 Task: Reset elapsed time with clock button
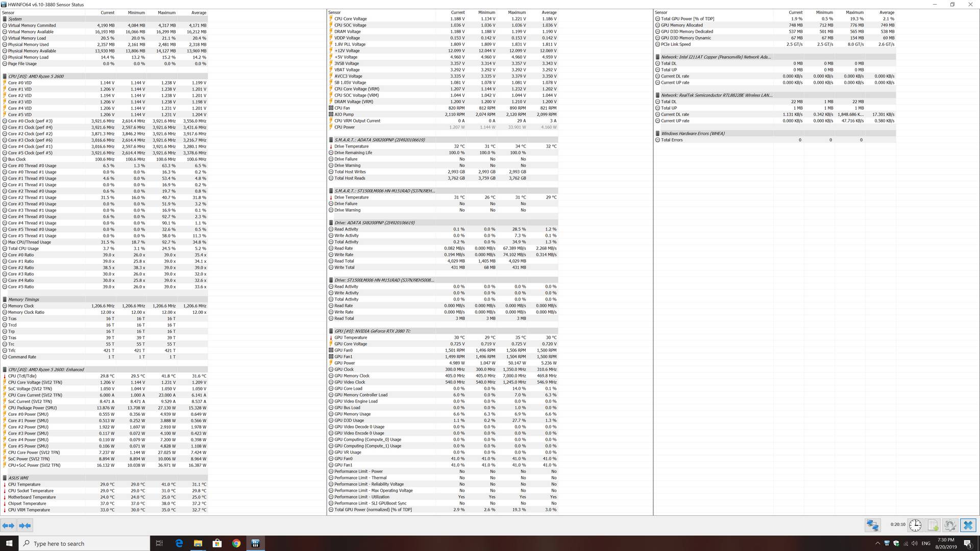click(x=915, y=525)
